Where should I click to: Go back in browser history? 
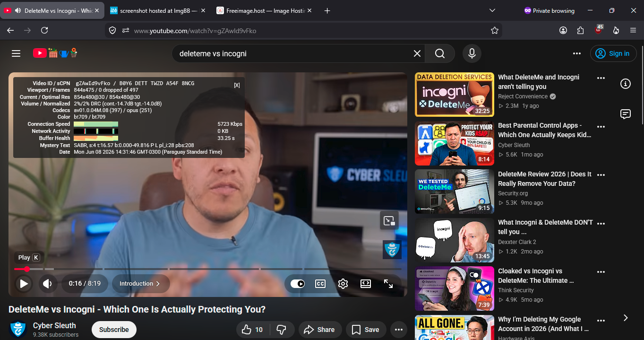click(10, 30)
